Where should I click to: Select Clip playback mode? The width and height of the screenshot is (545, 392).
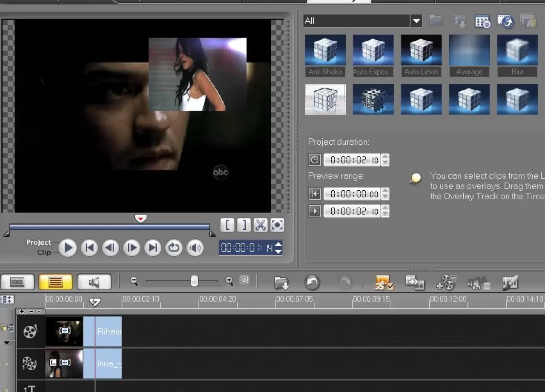tap(44, 252)
